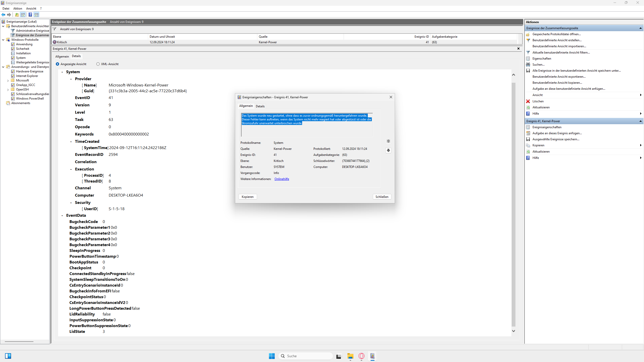
Task: Click the next event down arrow in the dialog
Action: coord(388,150)
